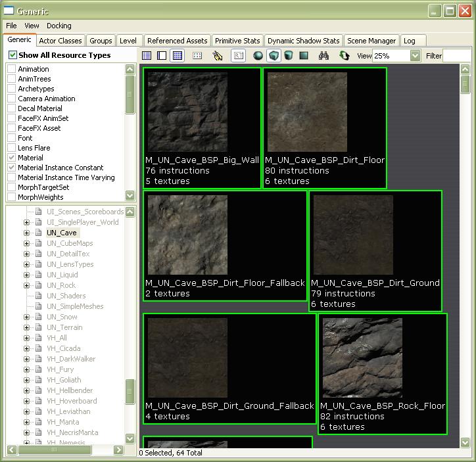Uncheck Show All Resource Types
Viewport: 476px width, 462px height.
click(12, 55)
